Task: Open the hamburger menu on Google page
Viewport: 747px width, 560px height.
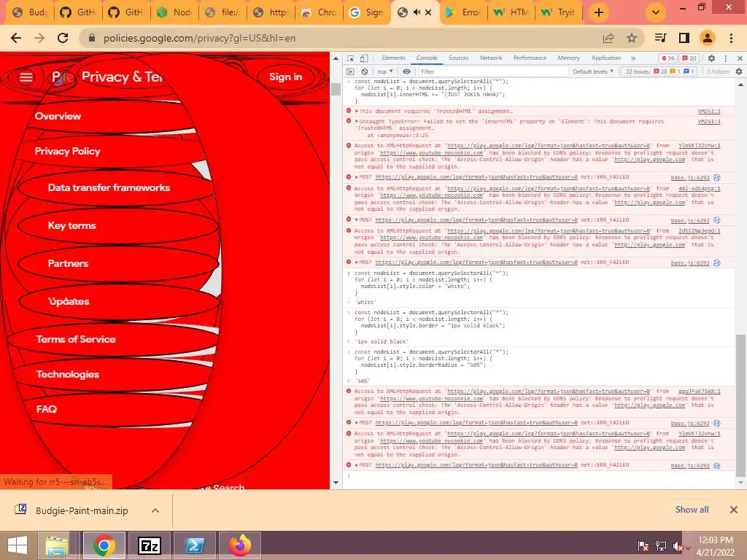Action: 26,77
